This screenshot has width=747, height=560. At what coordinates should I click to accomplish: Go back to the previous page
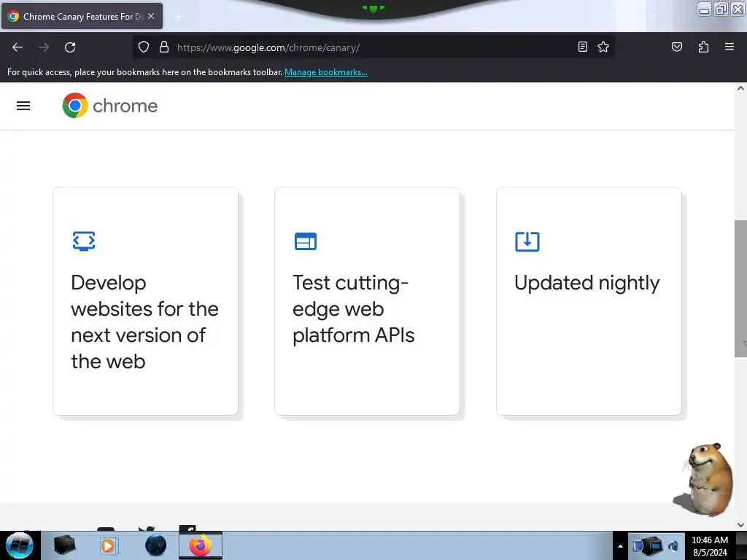(x=18, y=47)
